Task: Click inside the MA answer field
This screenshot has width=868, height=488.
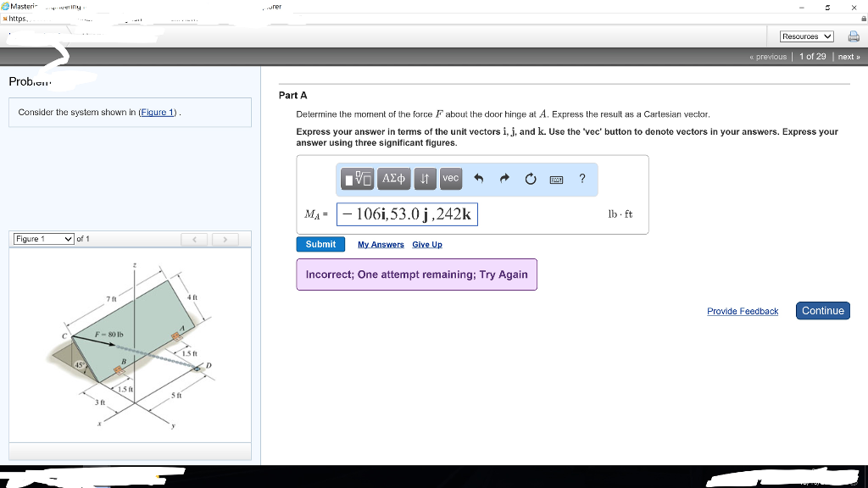Action: click(407, 214)
